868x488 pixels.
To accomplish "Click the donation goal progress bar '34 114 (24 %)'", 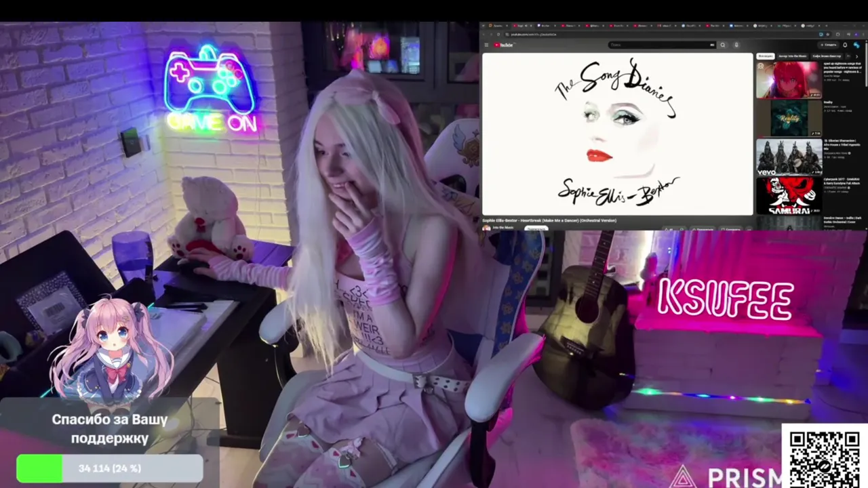I will pos(110,468).
